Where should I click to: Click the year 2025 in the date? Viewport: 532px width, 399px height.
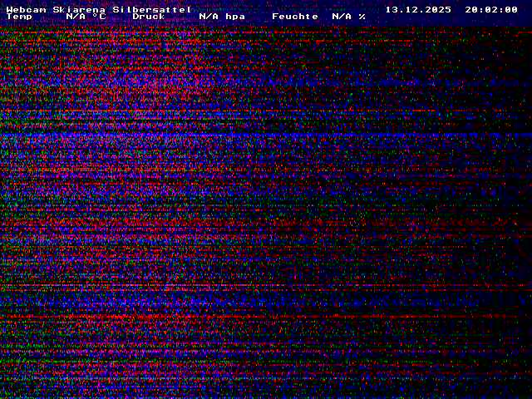(438, 9)
